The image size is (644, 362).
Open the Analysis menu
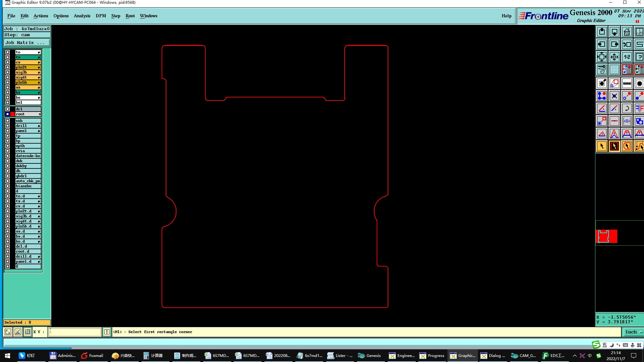click(x=82, y=16)
